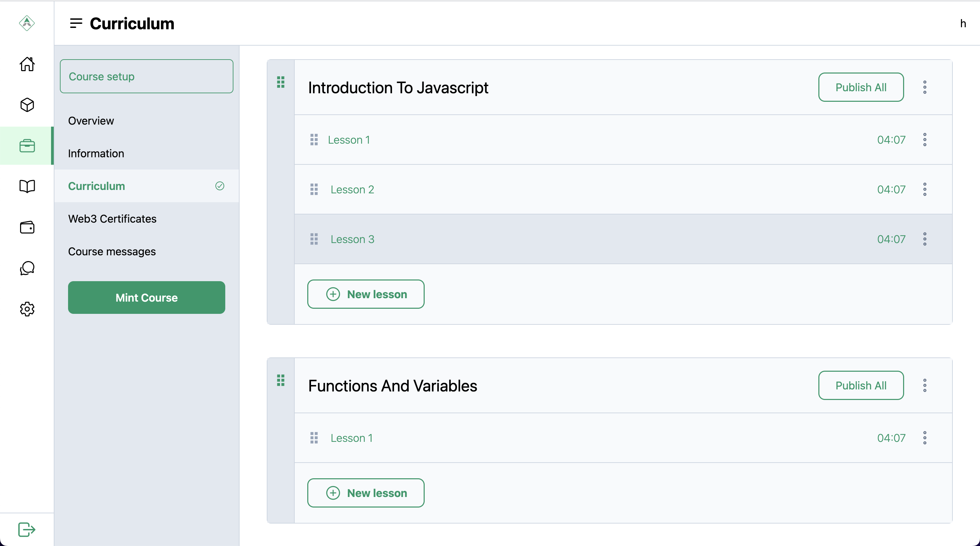
Task: Click the home icon in sidebar
Action: point(27,64)
